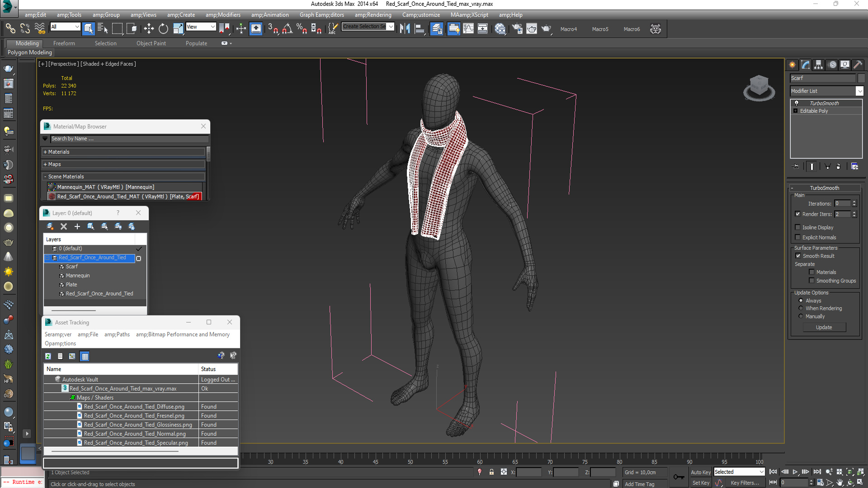Open the Graph Editors menu

321,15
